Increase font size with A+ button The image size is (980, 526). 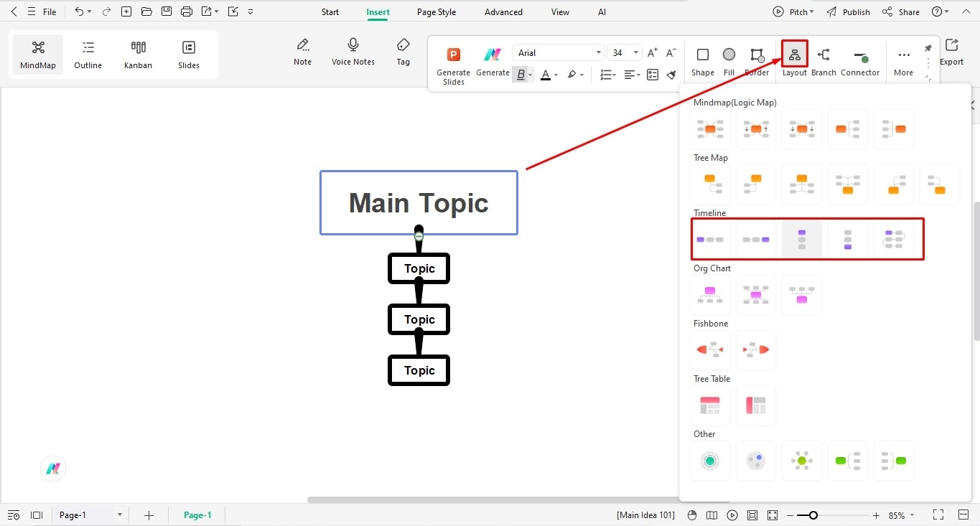tap(653, 52)
